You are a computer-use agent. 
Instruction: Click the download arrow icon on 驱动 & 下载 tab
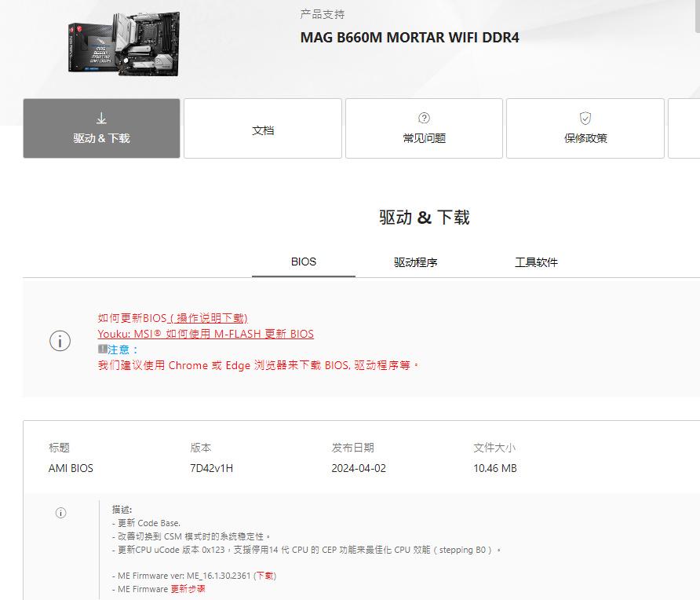tap(101, 116)
